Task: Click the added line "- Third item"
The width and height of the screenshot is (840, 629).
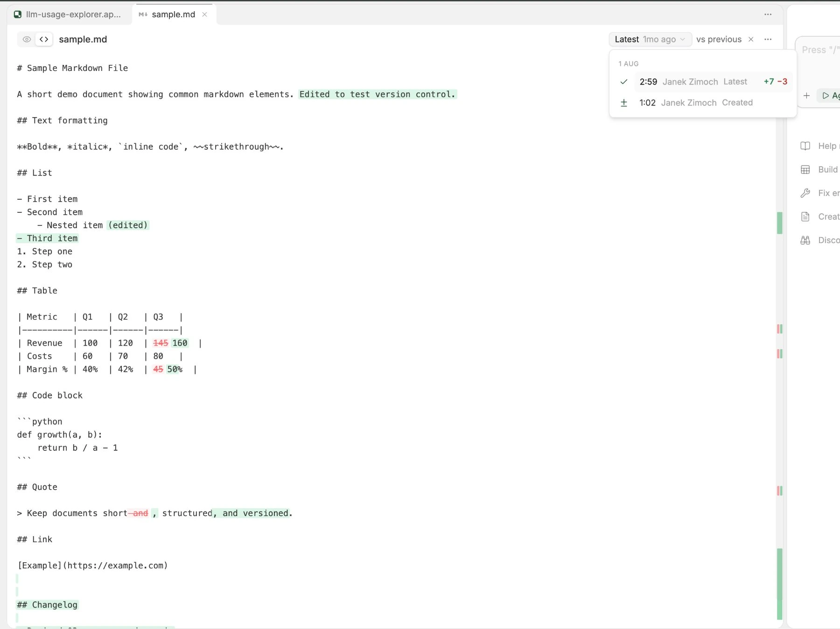Action: [47, 238]
